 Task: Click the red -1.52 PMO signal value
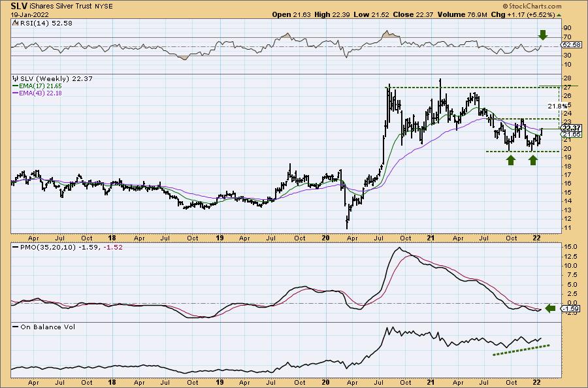point(112,248)
